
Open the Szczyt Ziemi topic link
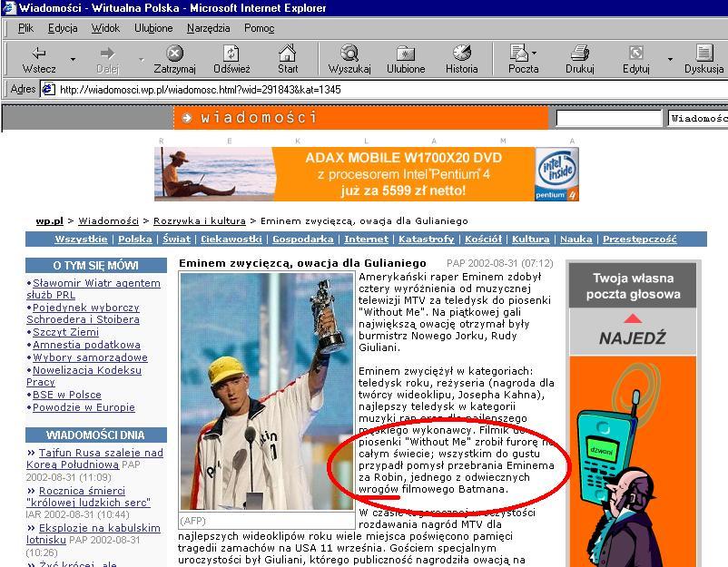tap(65, 332)
